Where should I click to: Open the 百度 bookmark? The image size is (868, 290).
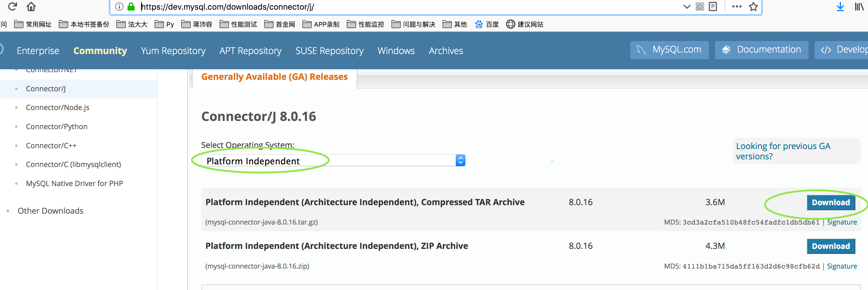[x=487, y=24]
